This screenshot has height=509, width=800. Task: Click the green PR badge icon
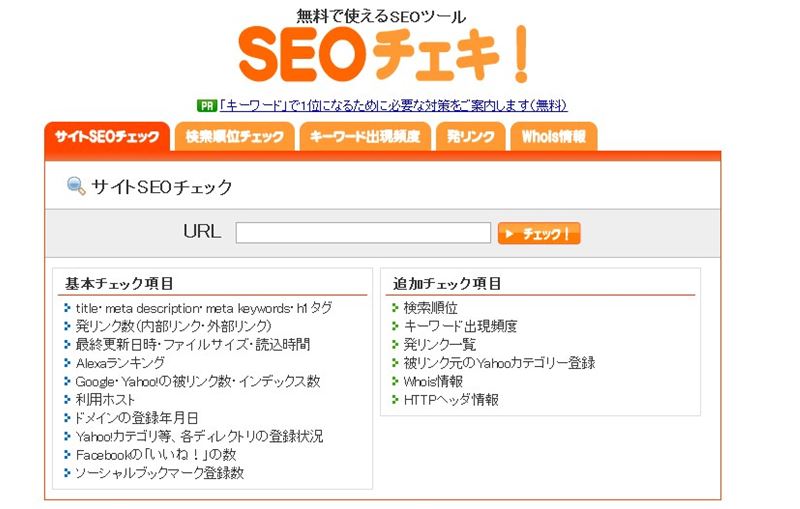click(207, 106)
